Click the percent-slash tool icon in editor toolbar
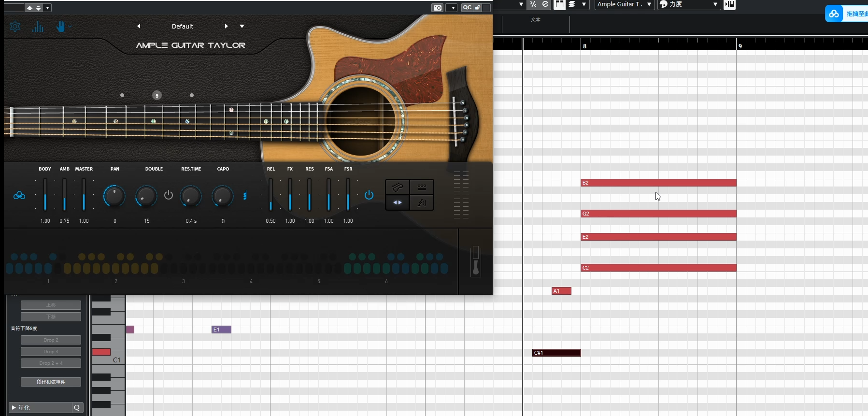Image resolution: width=868 pixels, height=416 pixels. click(533, 4)
